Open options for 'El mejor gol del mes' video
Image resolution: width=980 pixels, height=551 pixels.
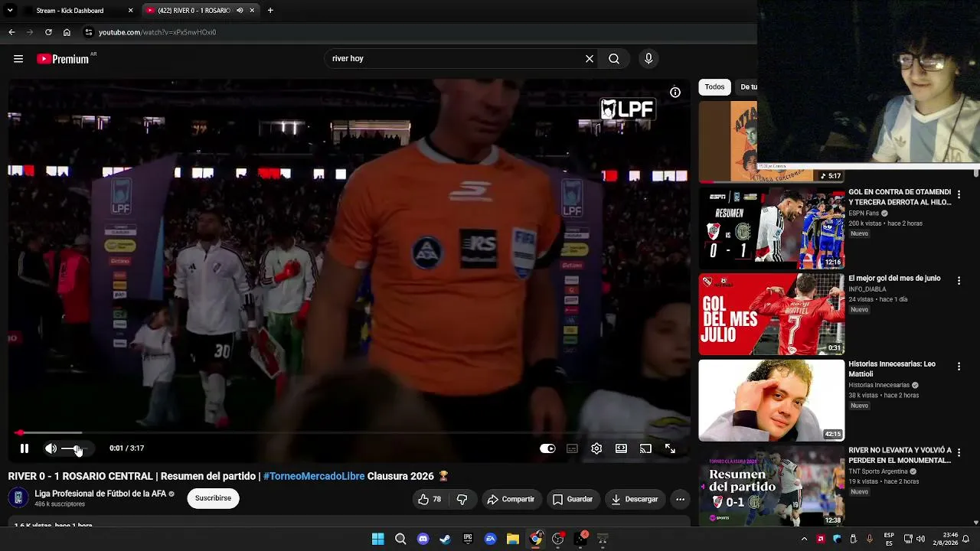[959, 281]
